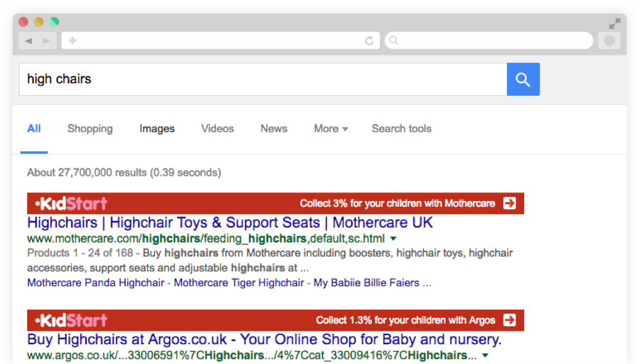This screenshot has height=364, width=644.
Task: Click the magnifier in the browser search field
Action: coord(394,40)
